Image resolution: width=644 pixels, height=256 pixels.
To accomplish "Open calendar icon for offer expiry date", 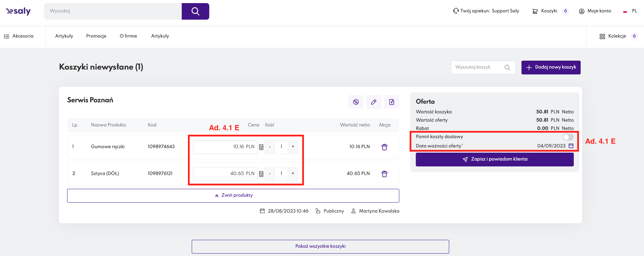I will [571, 146].
